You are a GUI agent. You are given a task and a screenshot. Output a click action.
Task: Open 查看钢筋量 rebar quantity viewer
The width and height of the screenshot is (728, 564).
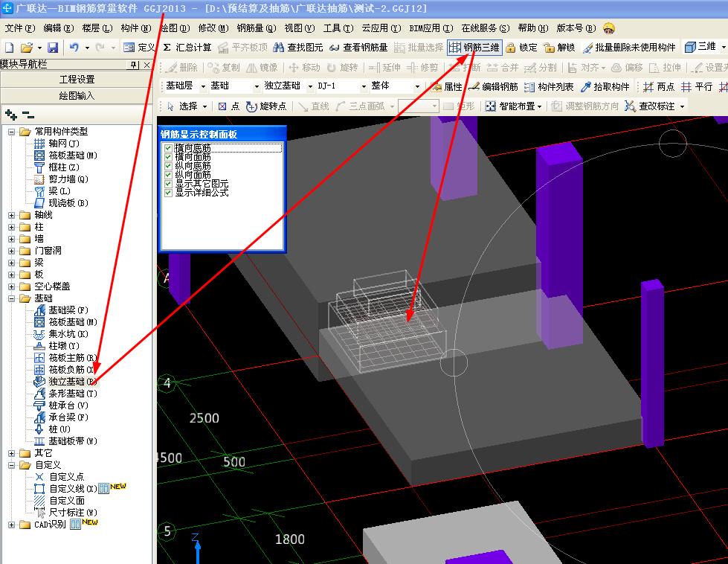[358, 48]
